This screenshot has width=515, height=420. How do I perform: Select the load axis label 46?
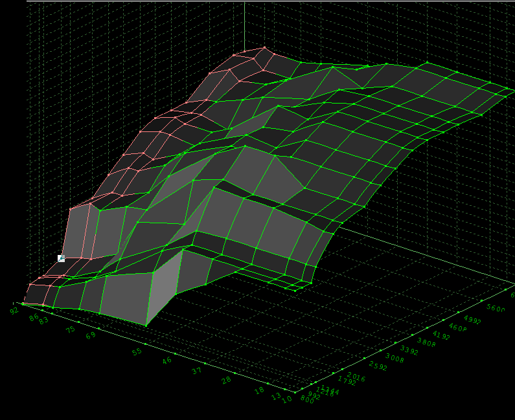tap(167, 360)
